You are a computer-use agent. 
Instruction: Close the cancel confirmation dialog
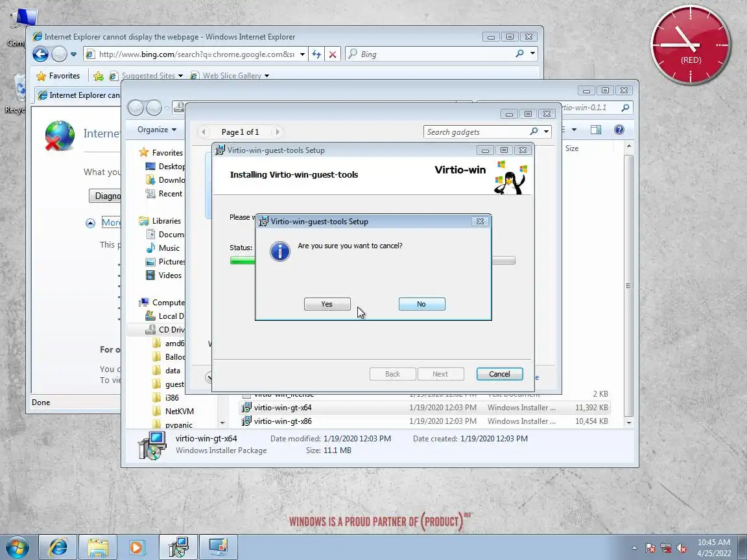pos(480,222)
